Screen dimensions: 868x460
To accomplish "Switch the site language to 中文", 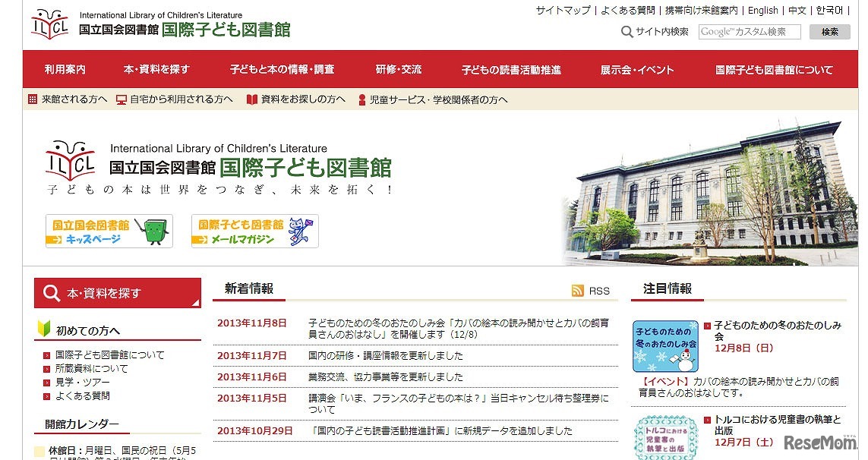I will point(797,10).
